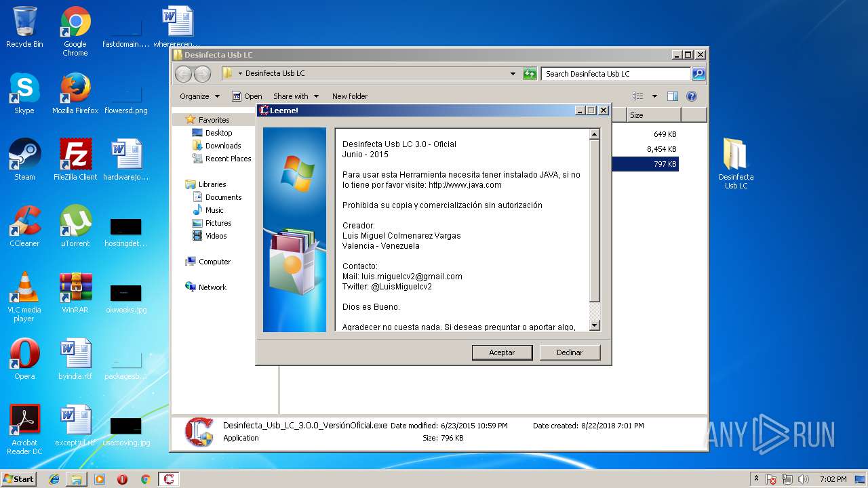Open the Organize dropdown menu
Viewport: 868px width, 488px height.
pos(199,96)
